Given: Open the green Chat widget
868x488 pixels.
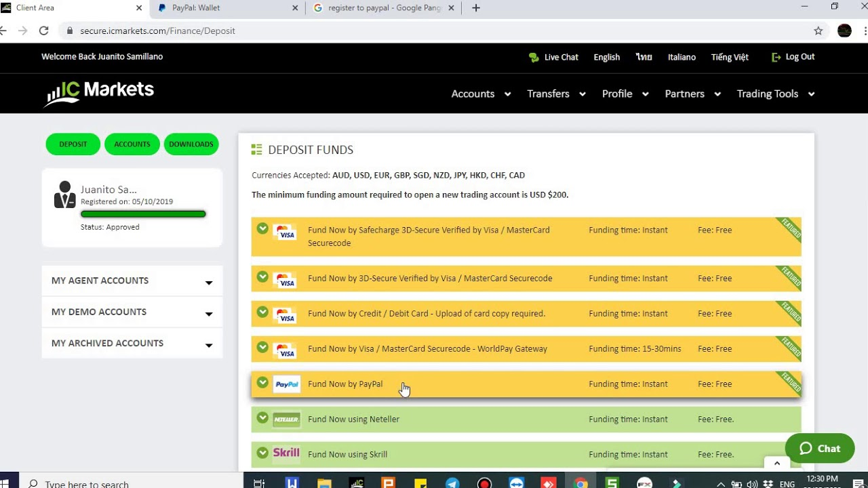Looking at the screenshot, I should 820,448.
